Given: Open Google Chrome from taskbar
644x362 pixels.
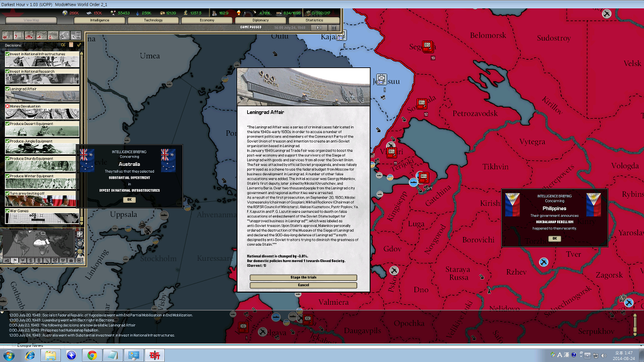Looking at the screenshot, I should click(x=92, y=355).
